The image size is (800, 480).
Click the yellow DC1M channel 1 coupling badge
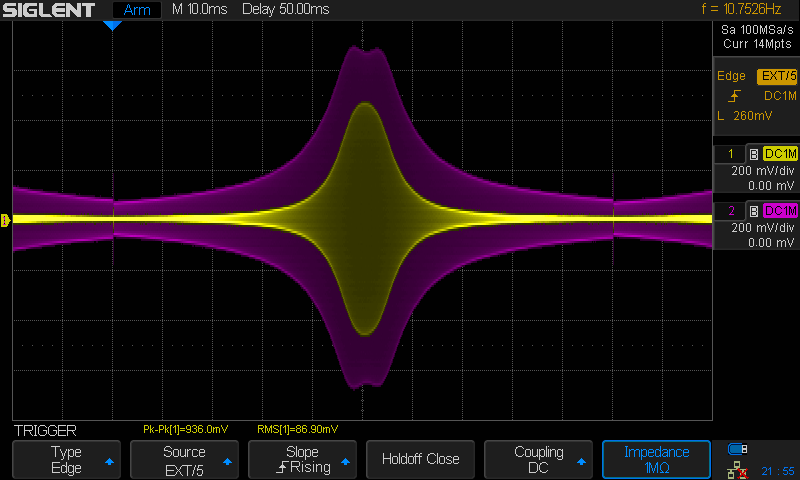point(780,154)
